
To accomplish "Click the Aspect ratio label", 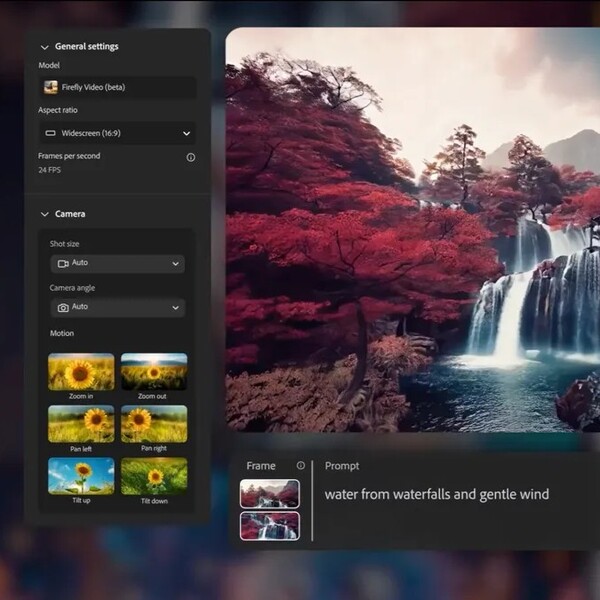I will [58, 110].
